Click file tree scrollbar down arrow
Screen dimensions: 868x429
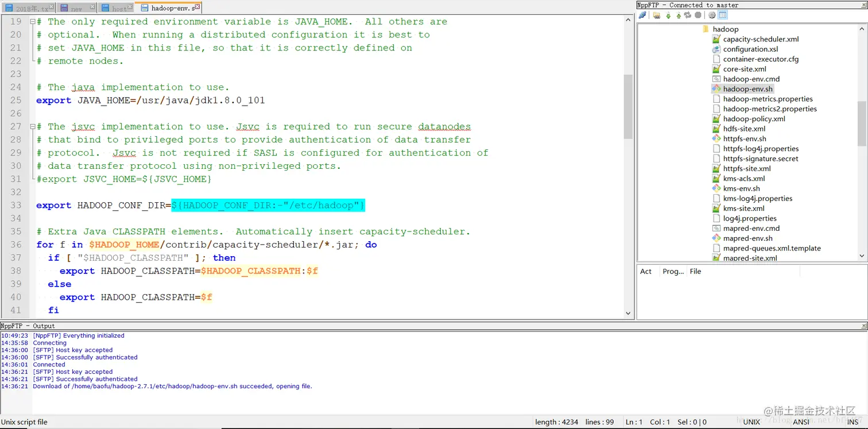coord(862,256)
